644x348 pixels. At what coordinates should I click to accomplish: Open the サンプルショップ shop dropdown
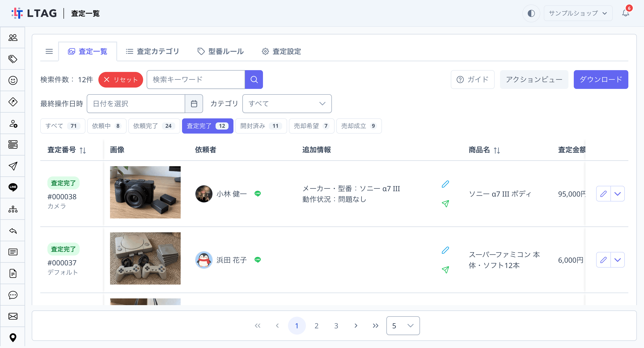pyautogui.click(x=578, y=13)
